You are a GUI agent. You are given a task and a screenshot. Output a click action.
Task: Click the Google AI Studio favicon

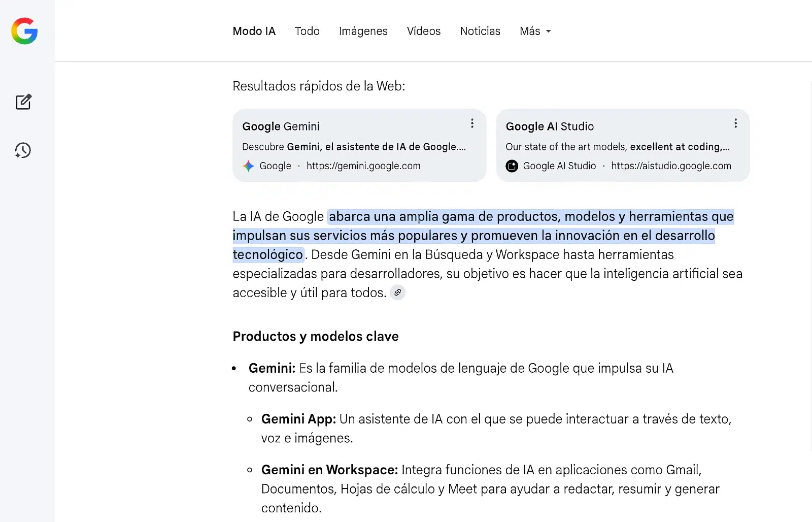coord(512,166)
